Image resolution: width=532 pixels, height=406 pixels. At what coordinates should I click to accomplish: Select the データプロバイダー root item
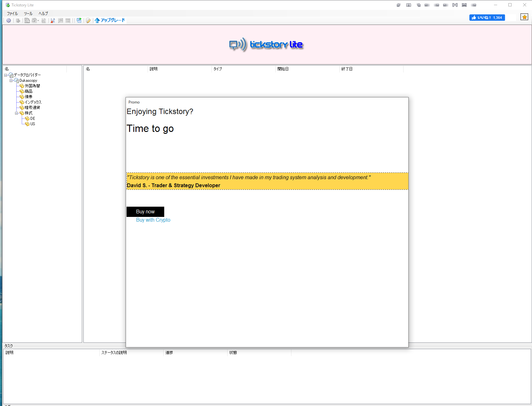[x=27, y=75]
